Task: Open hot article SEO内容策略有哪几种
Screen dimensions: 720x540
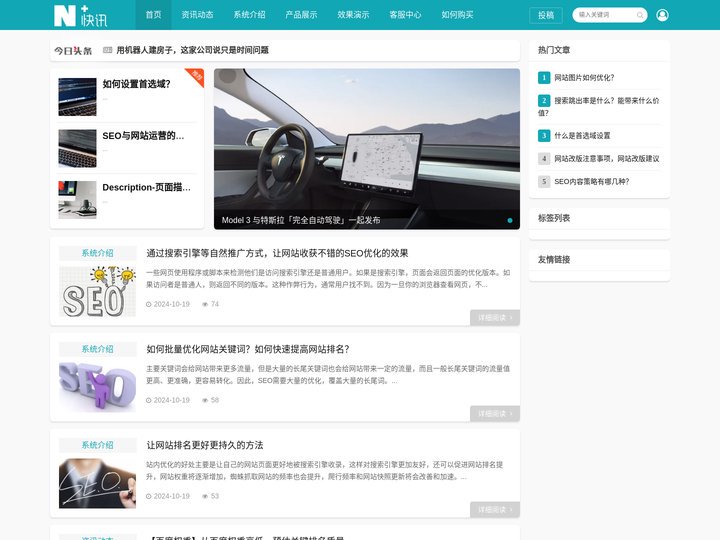Action: (x=591, y=181)
